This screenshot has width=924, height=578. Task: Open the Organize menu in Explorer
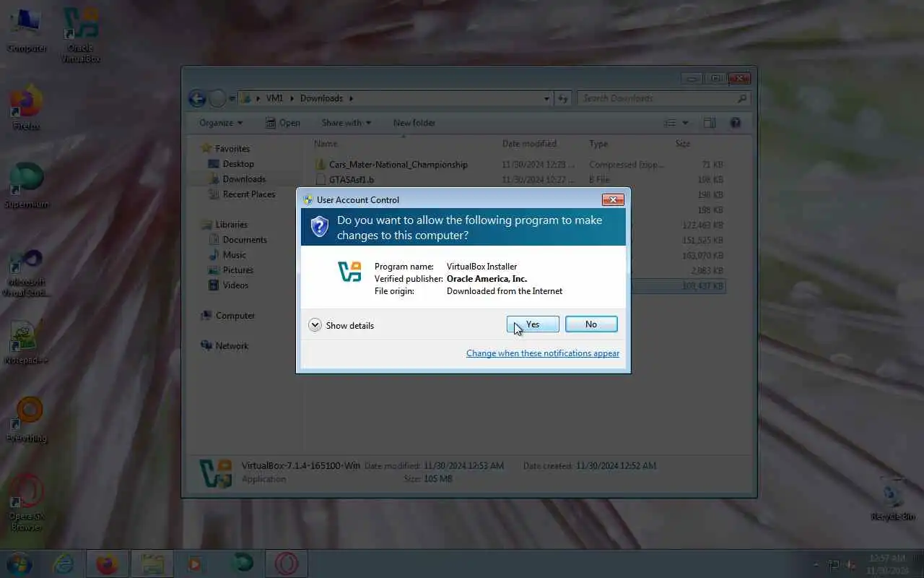point(221,123)
